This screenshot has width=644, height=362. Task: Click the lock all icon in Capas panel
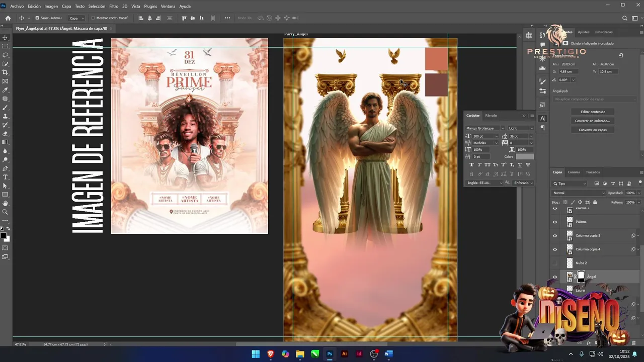click(595, 202)
